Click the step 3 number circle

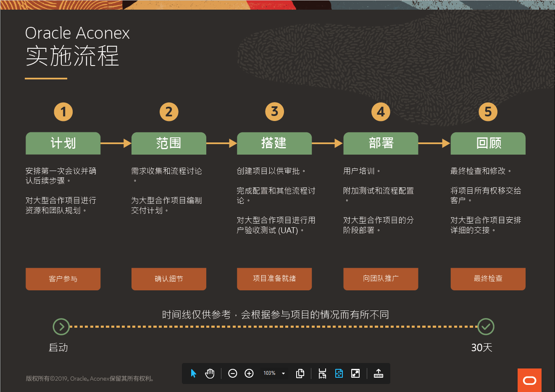point(275,111)
